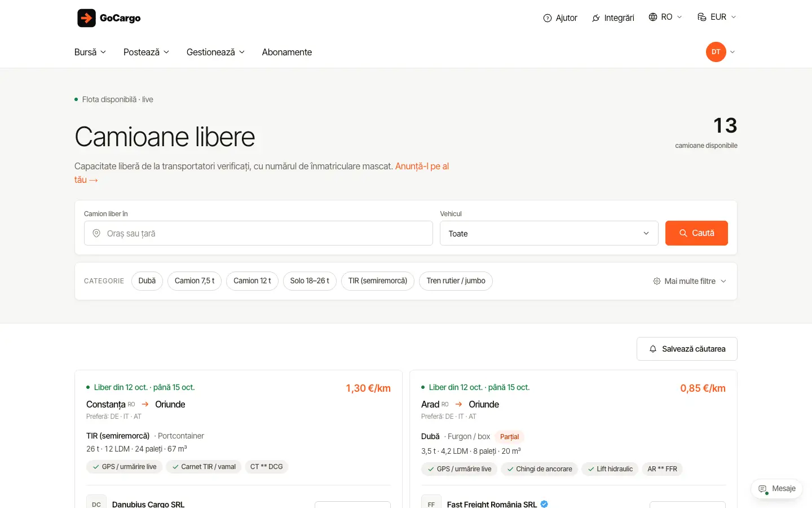Viewport: 812px width, 508px height.
Task: Open the Danubius Cargo SRL company name
Action: click(148, 504)
